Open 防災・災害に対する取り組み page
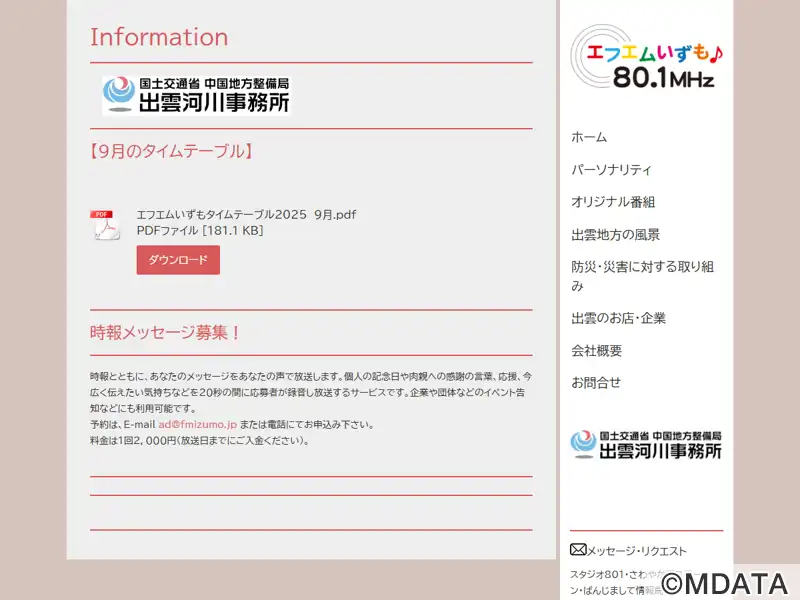 642,276
